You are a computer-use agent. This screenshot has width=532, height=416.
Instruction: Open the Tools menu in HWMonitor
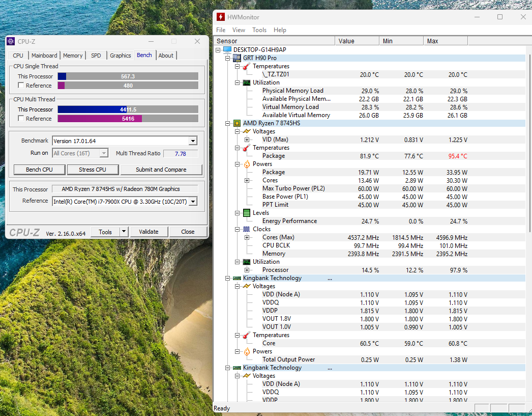coord(259,30)
